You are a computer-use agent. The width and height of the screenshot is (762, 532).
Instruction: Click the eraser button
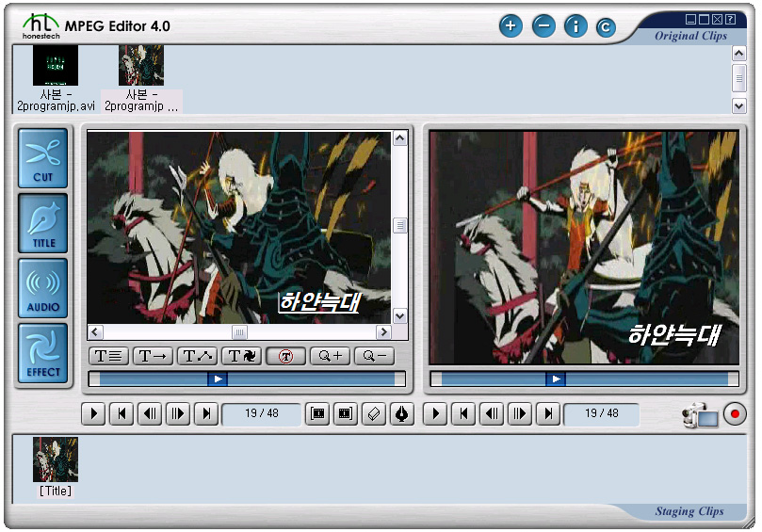click(x=374, y=414)
